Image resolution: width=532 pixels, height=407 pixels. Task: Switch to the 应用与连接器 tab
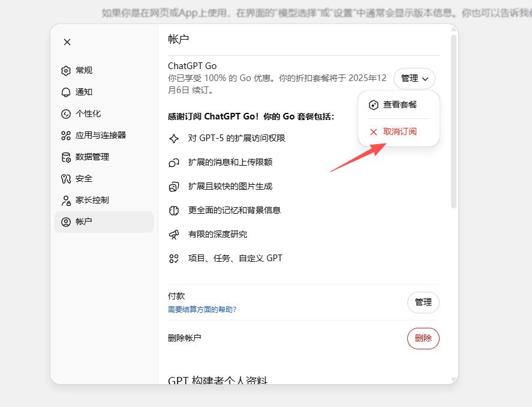pyautogui.click(x=104, y=136)
